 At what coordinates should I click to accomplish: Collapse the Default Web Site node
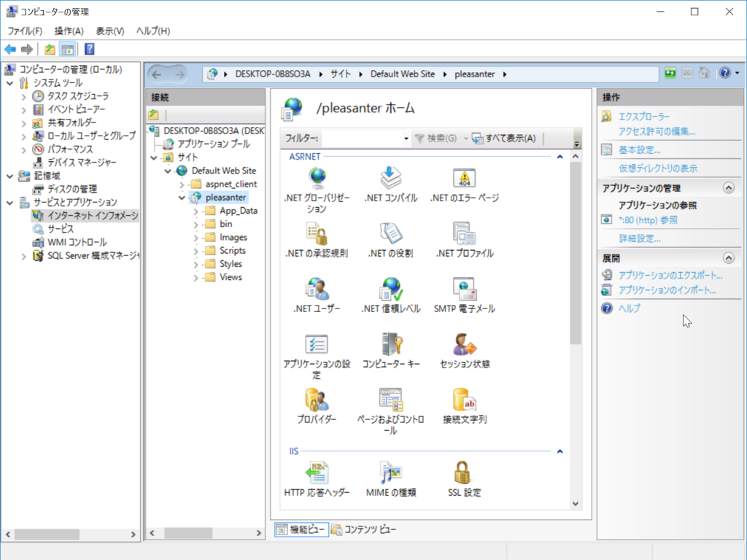pyautogui.click(x=168, y=171)
